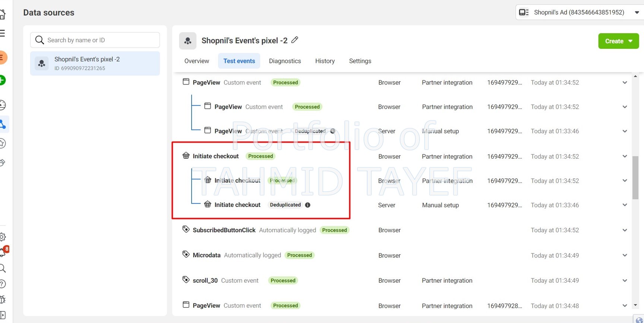The height and width of the screenshot is (323, 644).
Task: Open the settings gear in the left sidebar
Action: coord(3,237)
